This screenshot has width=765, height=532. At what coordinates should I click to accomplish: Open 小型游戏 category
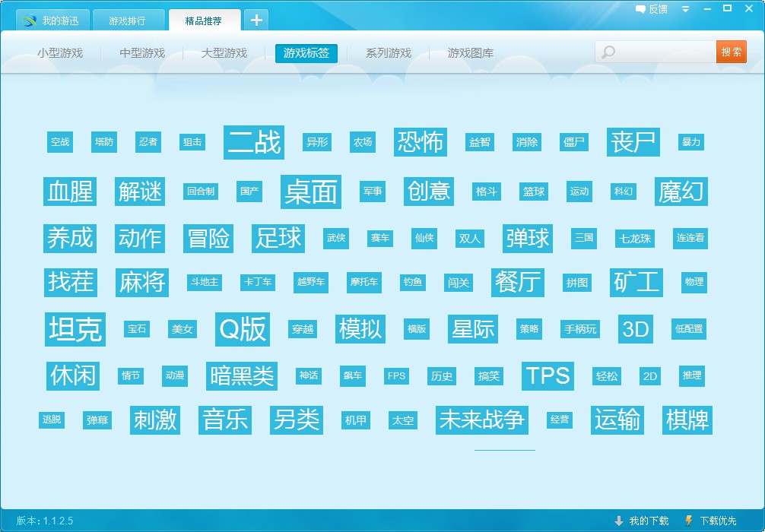[60, 52]
